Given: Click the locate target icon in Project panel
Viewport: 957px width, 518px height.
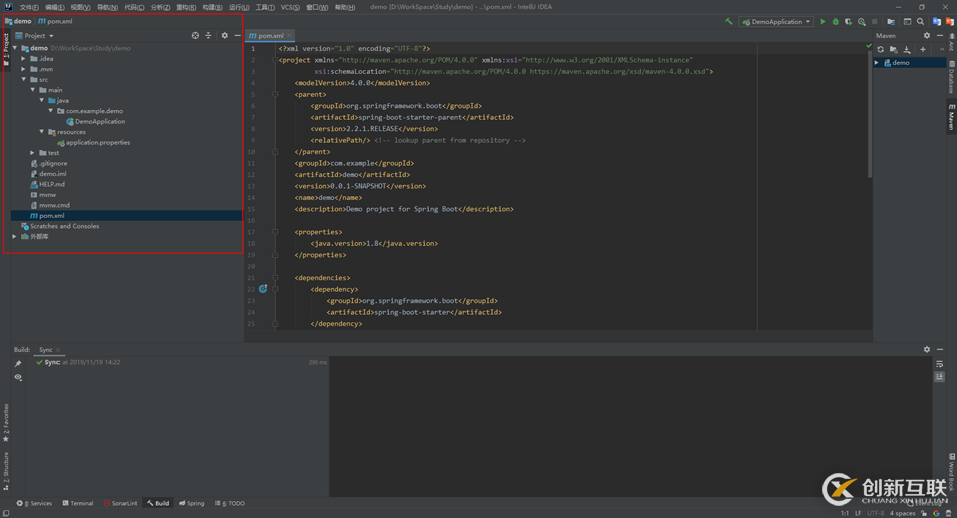Looking at the screenshot, I should (x=195, y=36).
